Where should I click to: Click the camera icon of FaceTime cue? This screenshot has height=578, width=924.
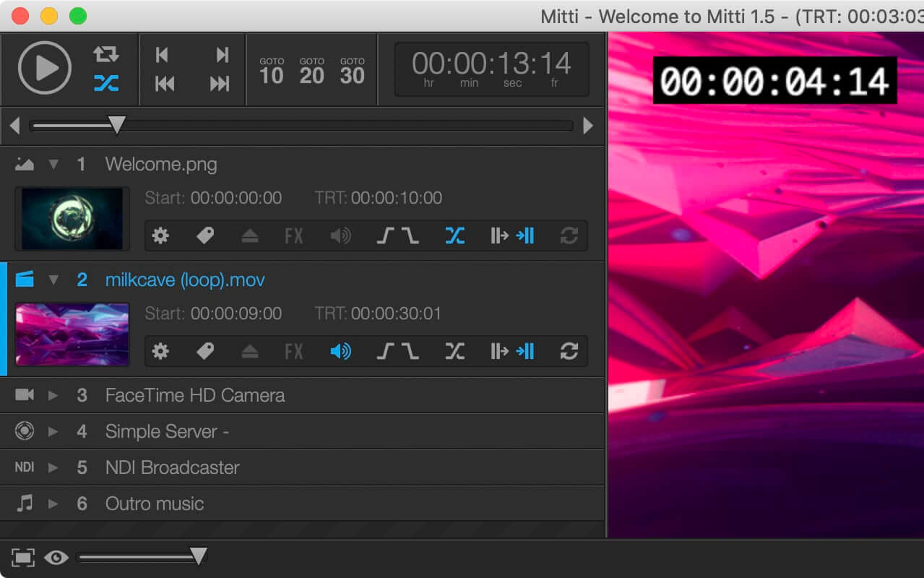point(25,394)
